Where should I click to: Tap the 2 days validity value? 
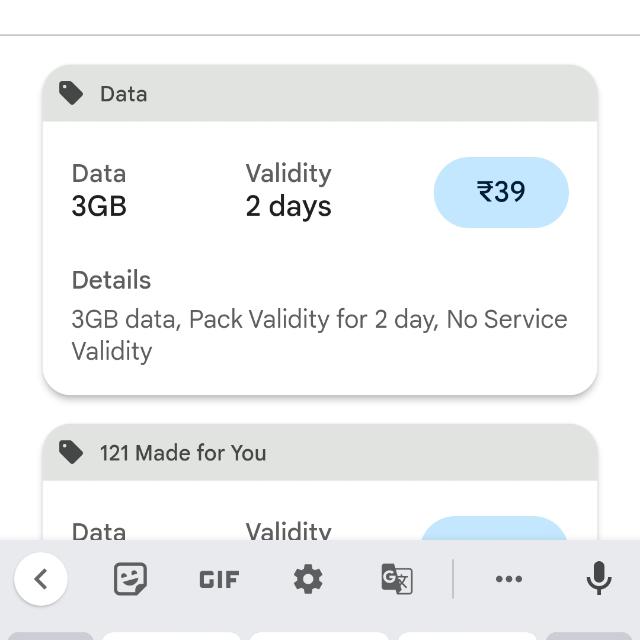pyautogui.click(x=288, y=206)
